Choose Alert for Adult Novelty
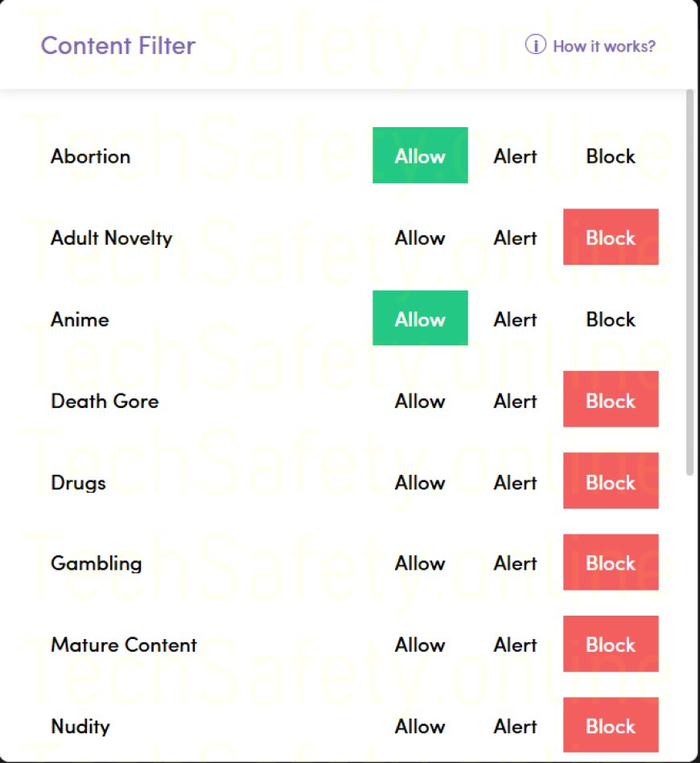The height and width of the screenshot is (763, 700). click(x=515, y=237)
